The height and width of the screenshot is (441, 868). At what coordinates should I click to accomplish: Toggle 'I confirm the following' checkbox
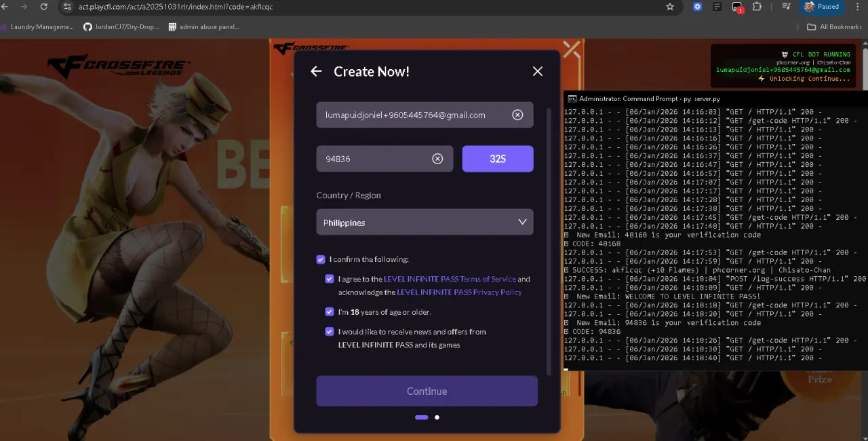(x=321, y=259)
